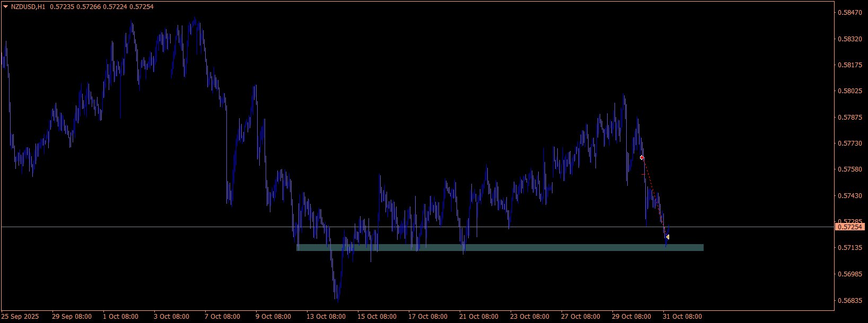This screenshot has width=868, height=323.
Task: Click the 31 Oct 08:00 time label
Action: pyautogui.click(x=682, y=317)
